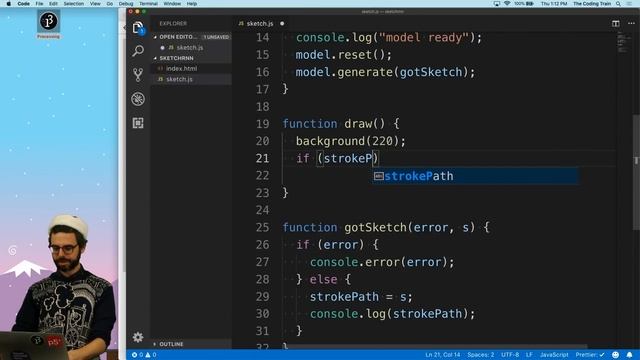The height and width of the screenshot is (360, 640).
Task: Select sketch.js under Open Editors
Action: click(190, 48)
